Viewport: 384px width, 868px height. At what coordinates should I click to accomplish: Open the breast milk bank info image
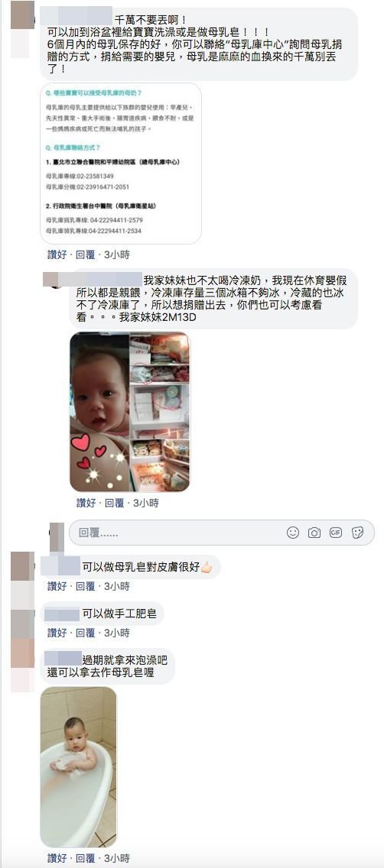point(121,164)
